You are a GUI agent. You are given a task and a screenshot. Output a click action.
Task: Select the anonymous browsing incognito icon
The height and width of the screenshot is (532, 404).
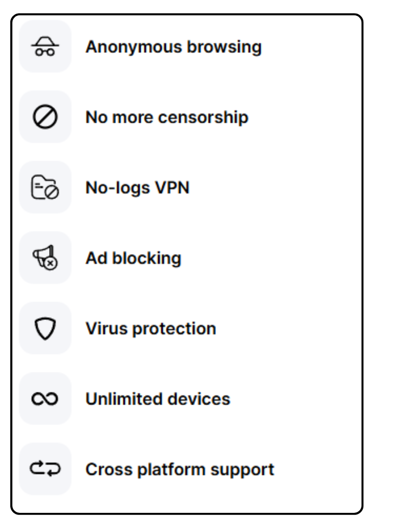tap(45, 45)
